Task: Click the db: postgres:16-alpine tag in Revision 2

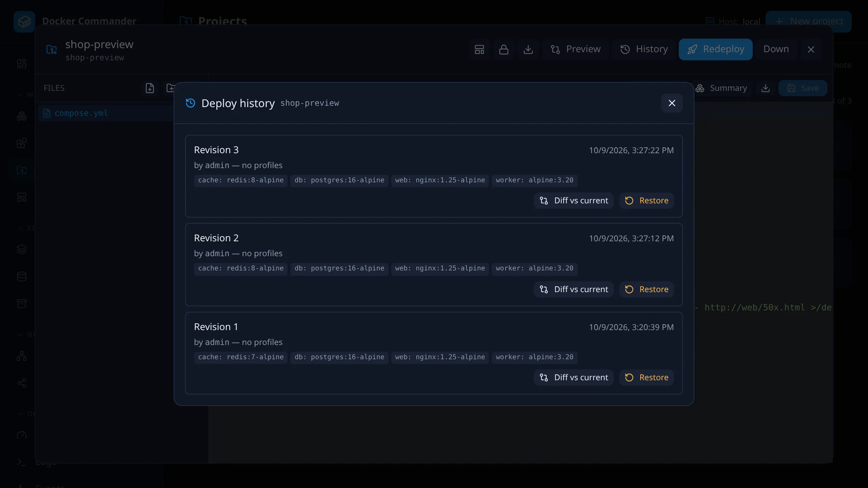Action: tap(339, 268)
